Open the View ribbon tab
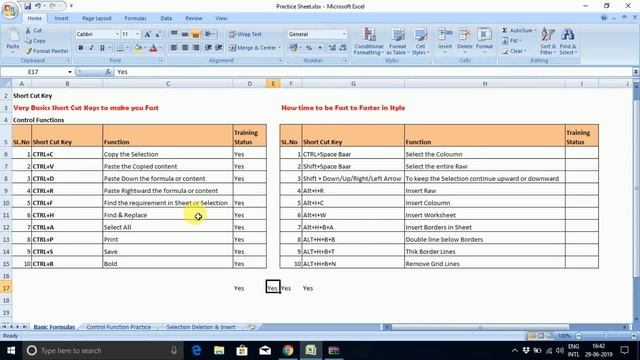Viewport: 640px width, 360px height. [x=221, y=18]
